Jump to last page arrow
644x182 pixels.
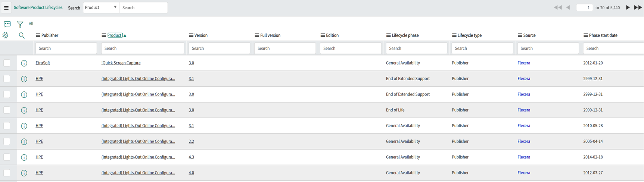[x=638, y=7]
